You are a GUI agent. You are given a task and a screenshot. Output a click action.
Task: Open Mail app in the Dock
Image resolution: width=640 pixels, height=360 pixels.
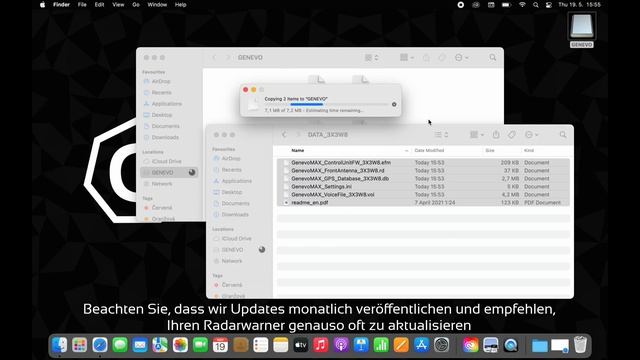point(140,345)
